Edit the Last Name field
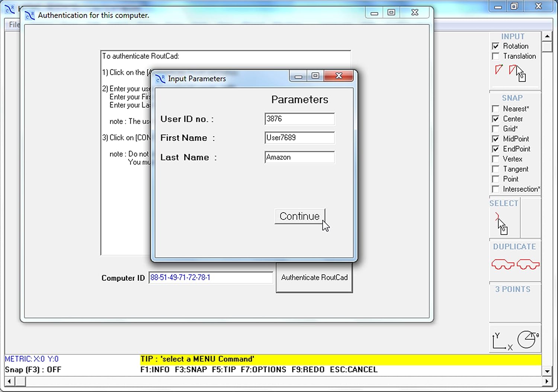 (299, 157)
